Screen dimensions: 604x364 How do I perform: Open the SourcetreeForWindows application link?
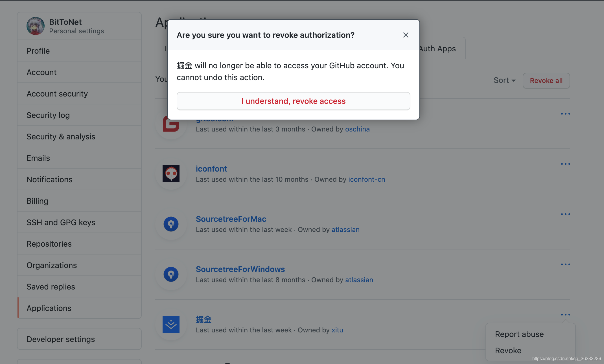pos(240,269)
